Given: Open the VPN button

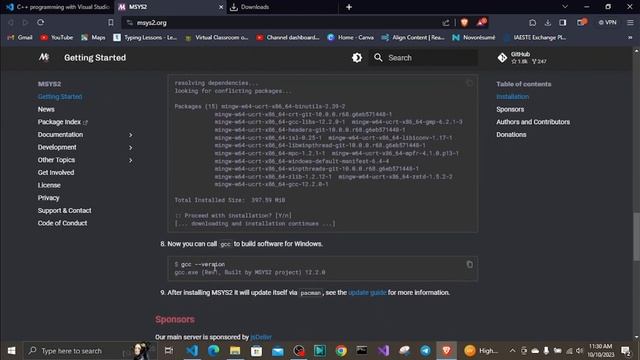Looking at the screenshot, I should point(607,22).
